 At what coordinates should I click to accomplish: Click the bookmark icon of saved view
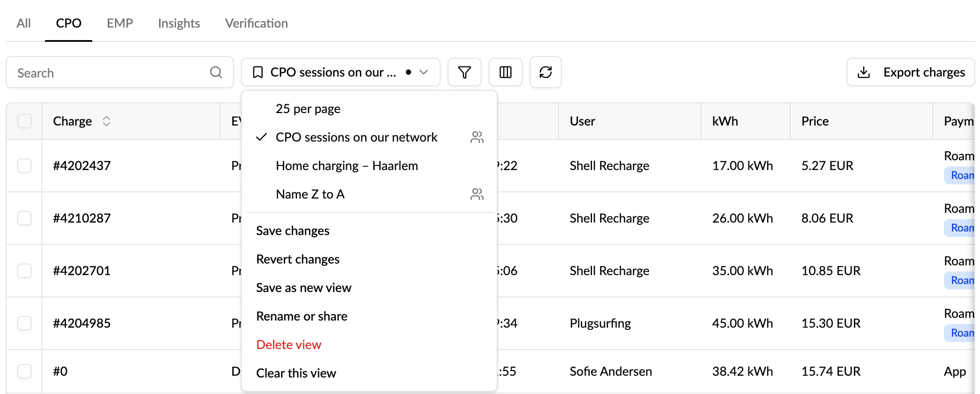pos(257,72)
